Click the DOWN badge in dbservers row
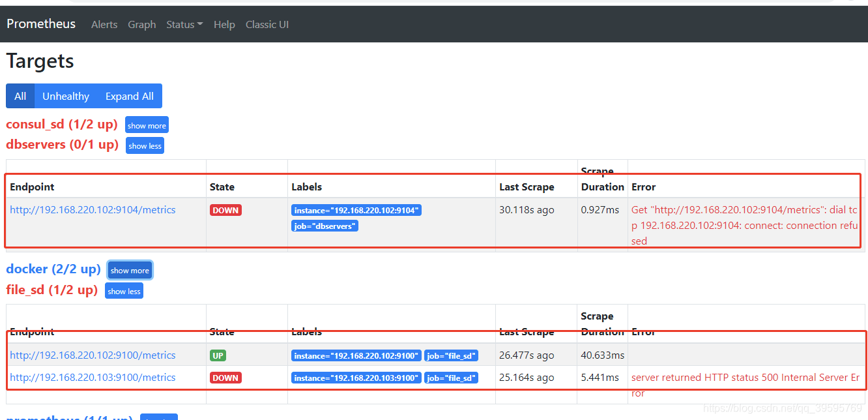The width and height of the screenshot is (868, 420). point(225,210)
